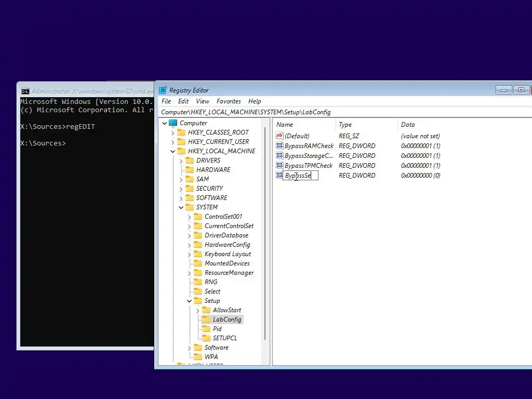Viewport: 532px width, 399px height.
Task: Expand ResourceManager chevron
Action: click(189, 273)
